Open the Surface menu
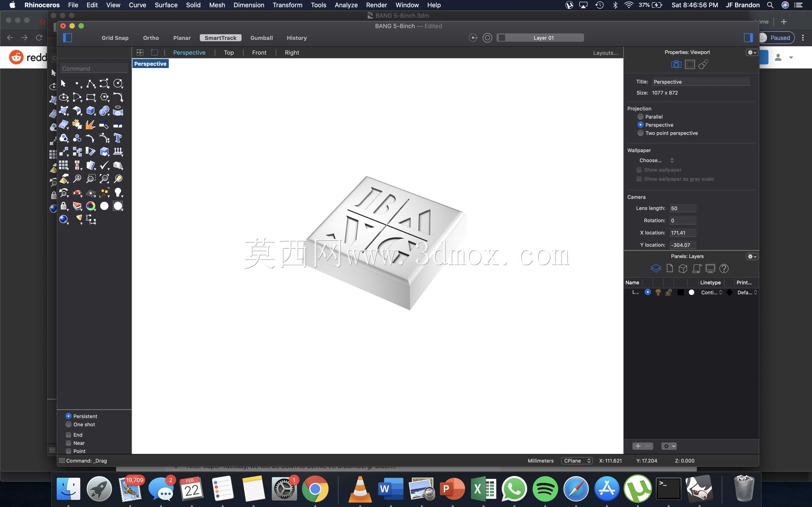 pyautogui.click(x=166, y=5)
